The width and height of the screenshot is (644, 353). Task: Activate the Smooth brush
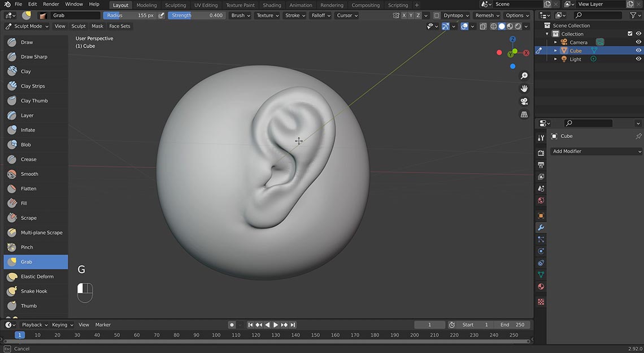click(x=36, y=174)
